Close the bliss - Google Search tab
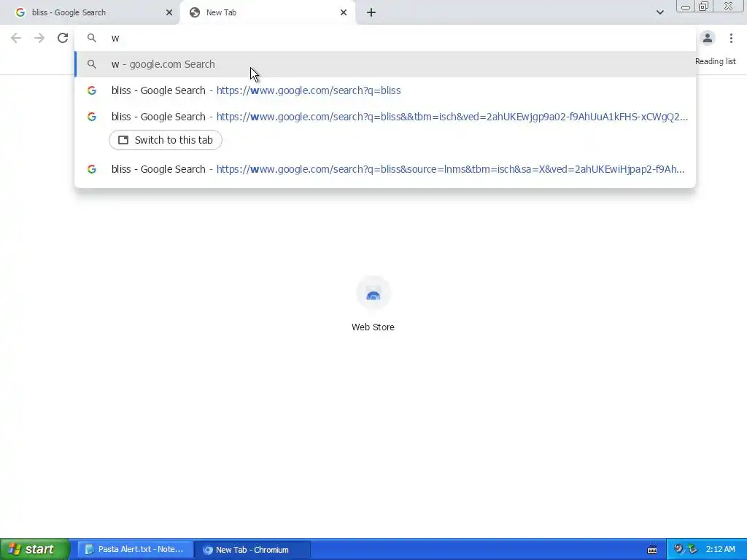 point(169,12)
